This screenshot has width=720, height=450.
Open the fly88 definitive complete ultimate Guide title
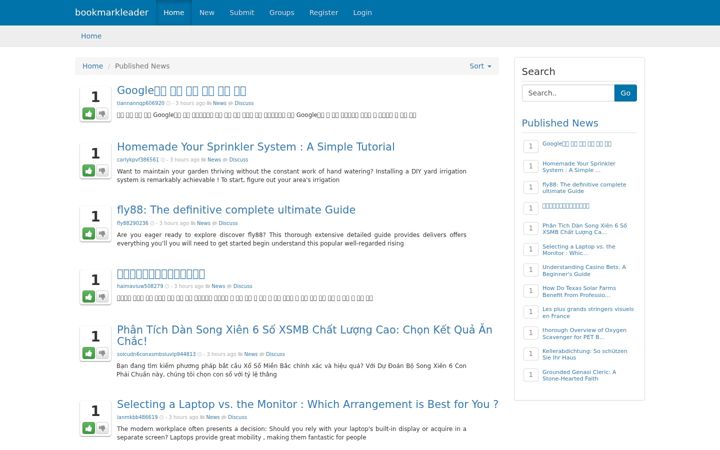pyautogui.click(x=236, y=210)
